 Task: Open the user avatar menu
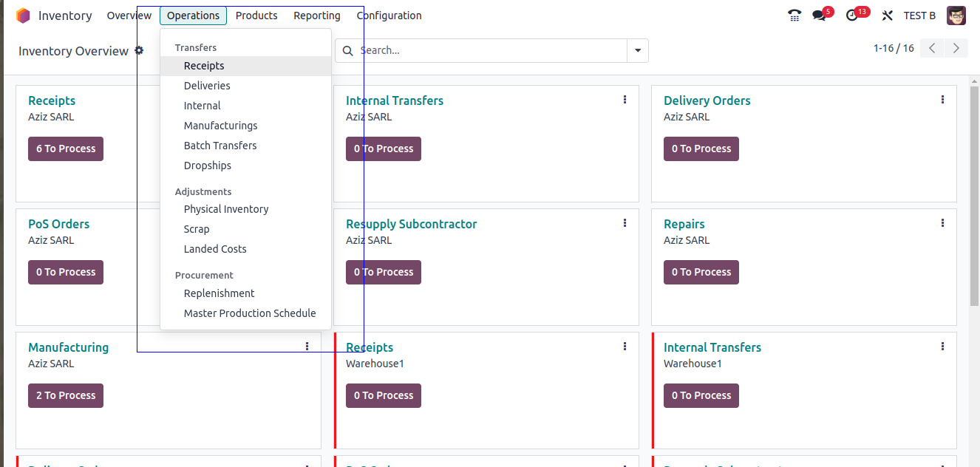tap(956, 16)
